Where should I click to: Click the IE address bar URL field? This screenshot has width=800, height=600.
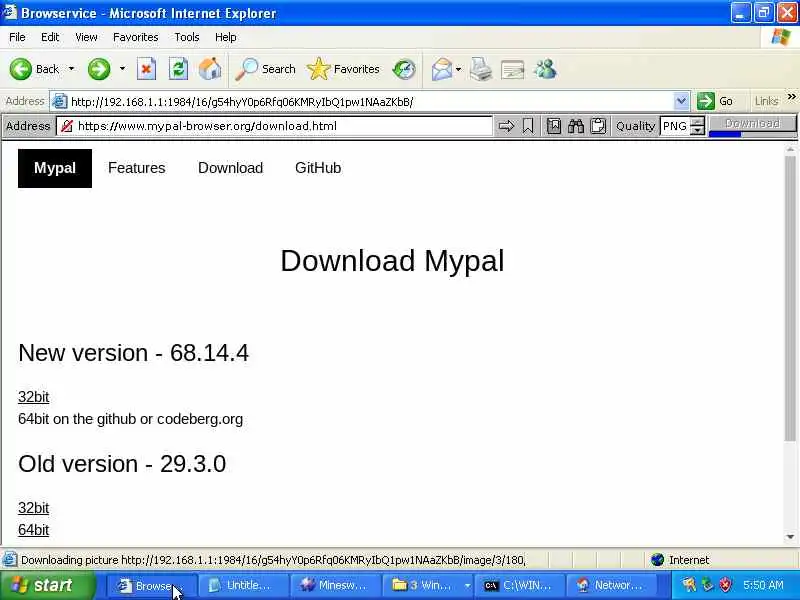pyautogui.click(x=371, y=102)
